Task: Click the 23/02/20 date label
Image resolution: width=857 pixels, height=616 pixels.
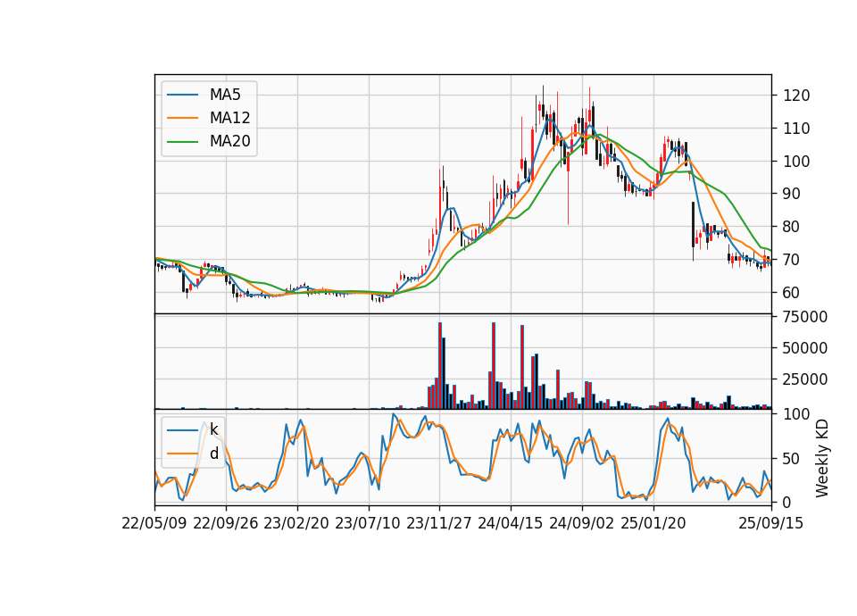Action: coord(296,523)
